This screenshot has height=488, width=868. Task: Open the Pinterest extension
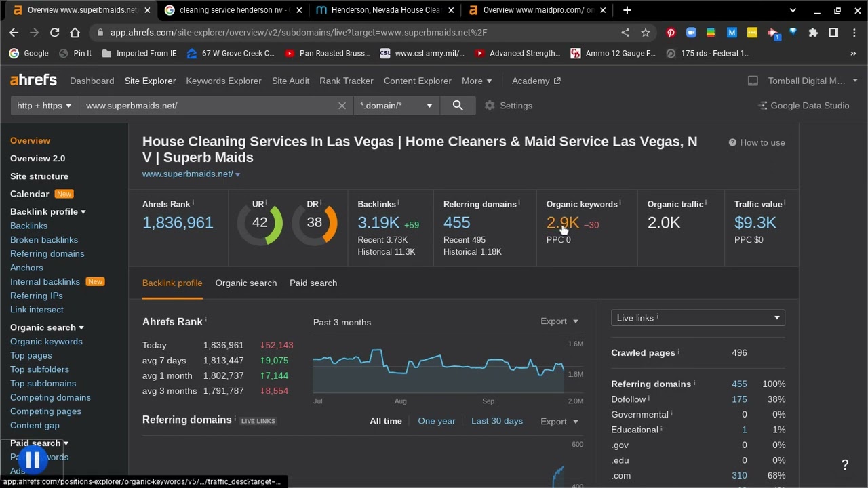click(x=671, y=32)
